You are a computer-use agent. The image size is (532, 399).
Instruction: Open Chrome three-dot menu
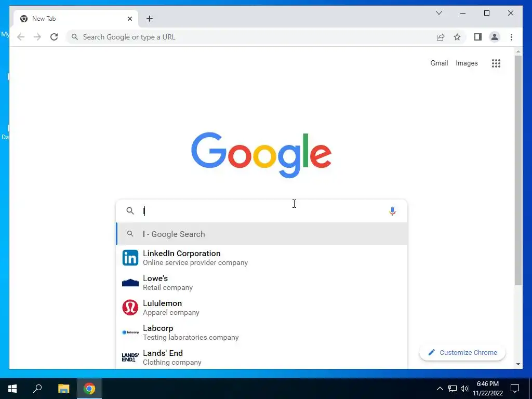pyautogui.click(x=511, y=37)
